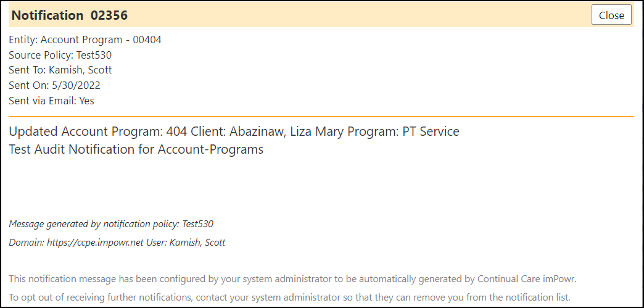Select the Entity Account Program 00404 line

point(85,40)
